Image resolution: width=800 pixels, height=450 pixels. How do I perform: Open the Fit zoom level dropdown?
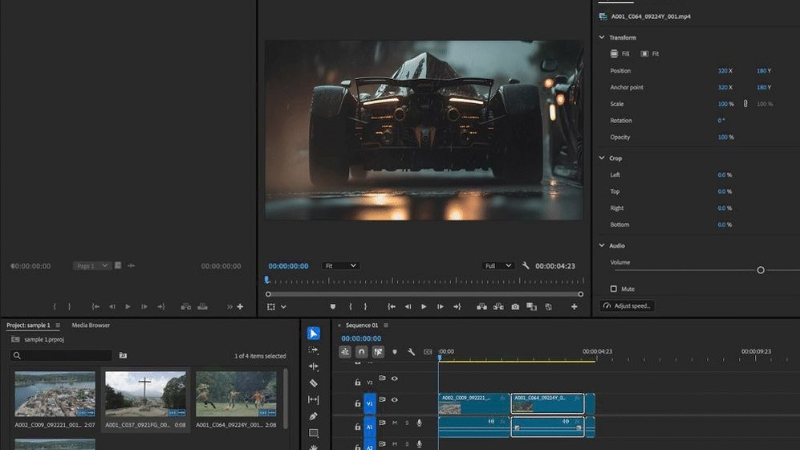click(x=340, y=266)
